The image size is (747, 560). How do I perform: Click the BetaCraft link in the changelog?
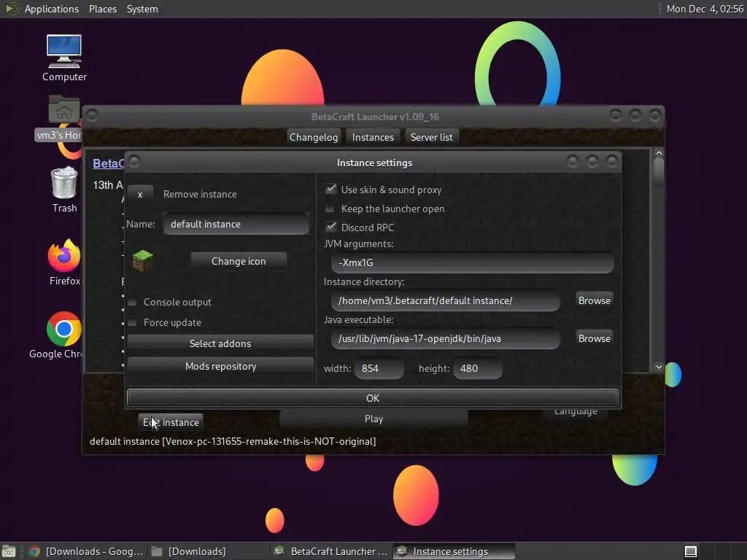click(x=109, y=163)
